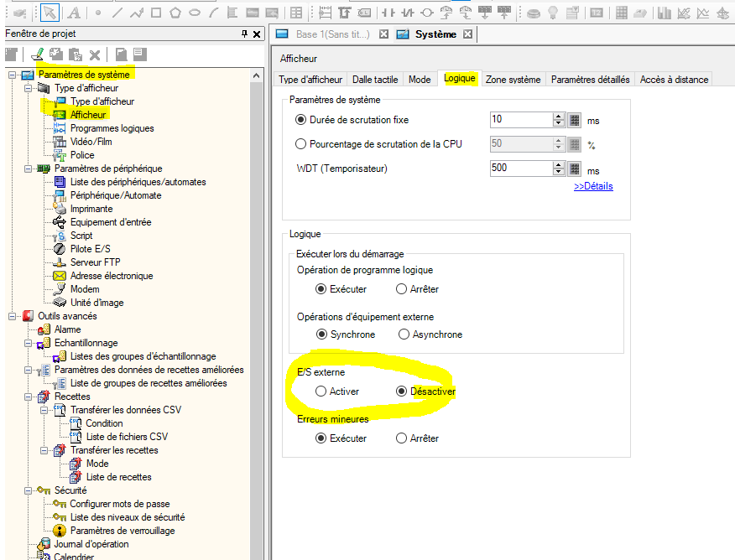Open the Dalle tactile tab
The height and width of the screenshot is (560, 735).
tap(374, 80)
